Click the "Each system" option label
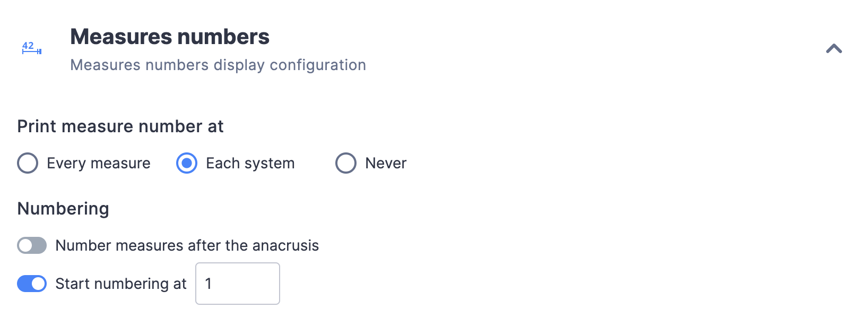The image size is (868, 325). click(250, 163)
